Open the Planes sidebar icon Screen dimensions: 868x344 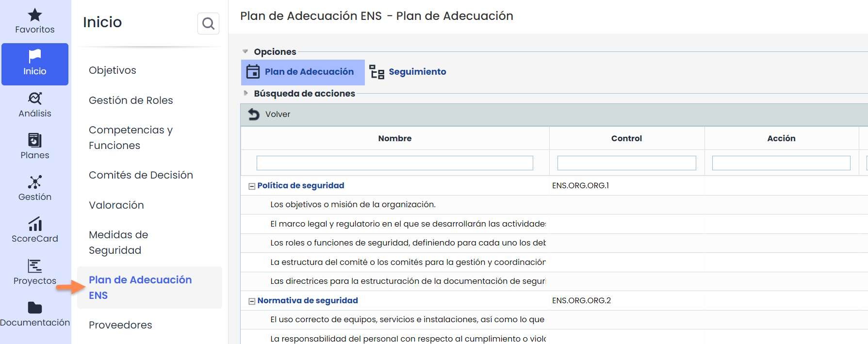tap(34, 140)
